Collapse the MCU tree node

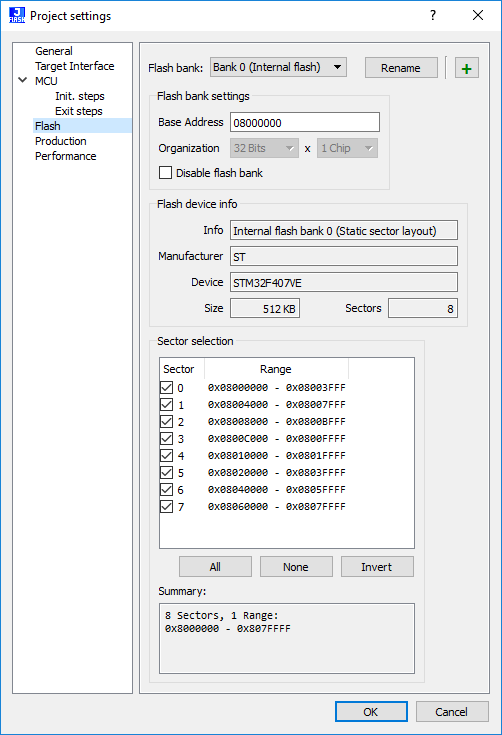click(x=22, y=80)
